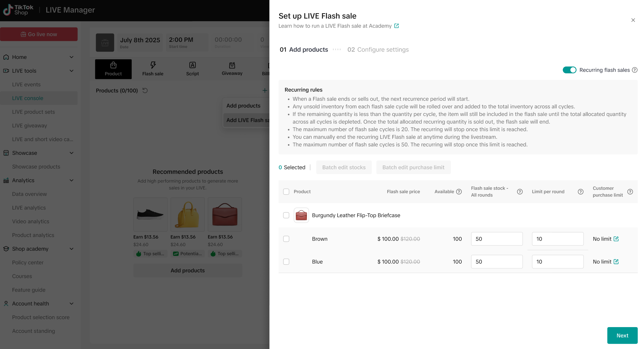Viewport: 644px width, 349px height.
Task: Open Academy external link icon
Action: pyautogui.click(x=396, y=26)
